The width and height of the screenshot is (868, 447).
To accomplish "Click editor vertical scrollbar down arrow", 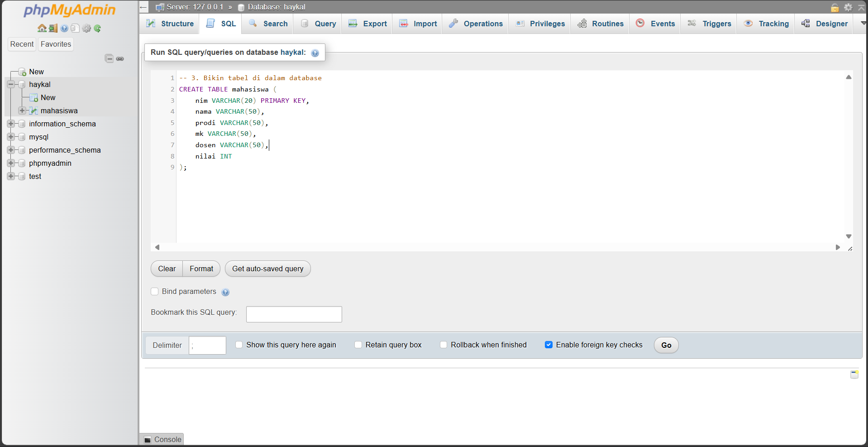I will 849,236.
